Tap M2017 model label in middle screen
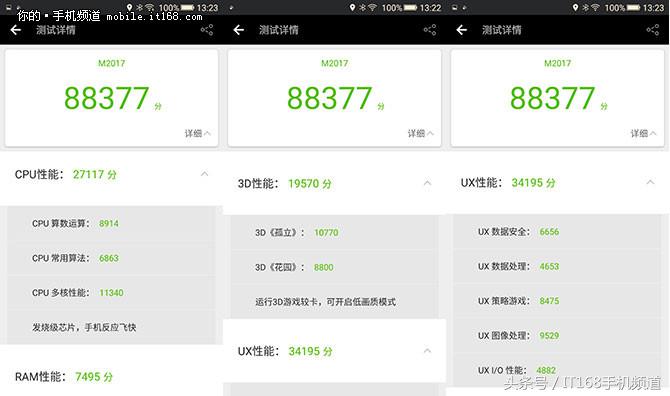 pyautogui.click(x=335, y=63)
